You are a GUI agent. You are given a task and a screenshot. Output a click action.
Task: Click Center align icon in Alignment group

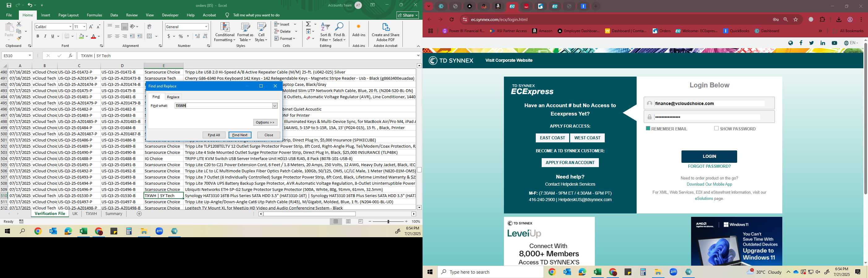pos(117,36)
